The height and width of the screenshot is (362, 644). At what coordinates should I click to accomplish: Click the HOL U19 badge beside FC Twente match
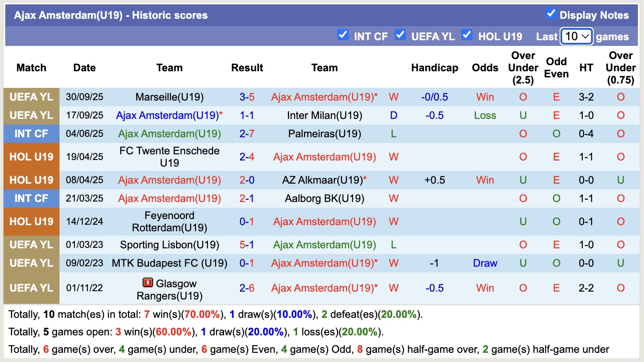click(31, 157)
